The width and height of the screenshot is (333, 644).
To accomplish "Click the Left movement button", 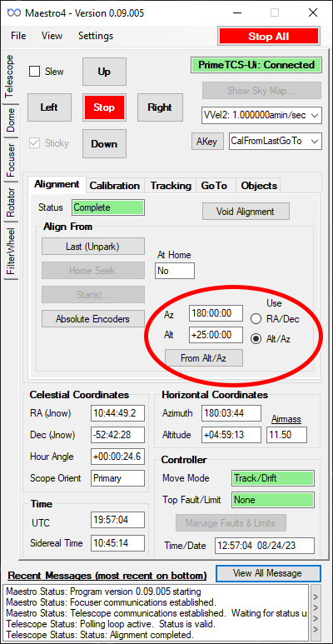I will click(49, 107).
